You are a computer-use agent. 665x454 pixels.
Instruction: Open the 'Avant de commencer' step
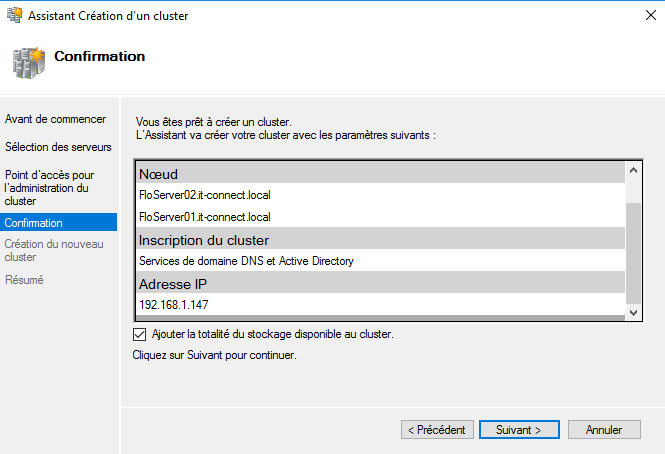55,119
